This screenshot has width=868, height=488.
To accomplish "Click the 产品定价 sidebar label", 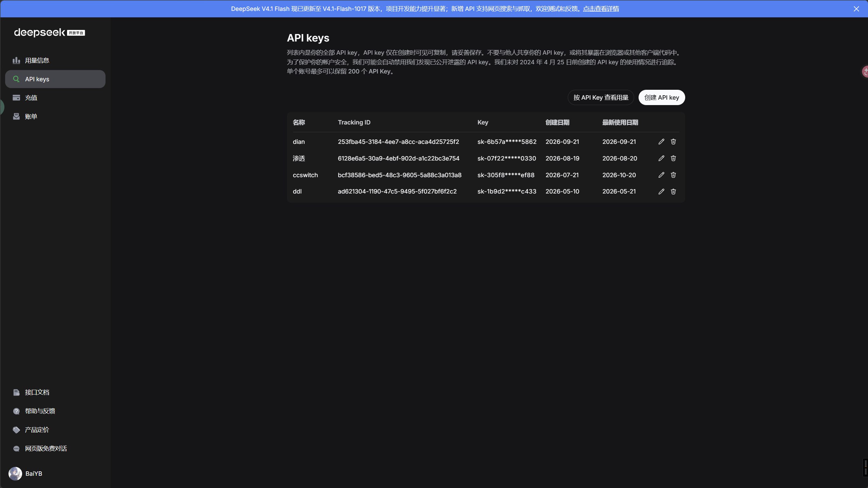I will pyautogui.click(x=37, y=430).
